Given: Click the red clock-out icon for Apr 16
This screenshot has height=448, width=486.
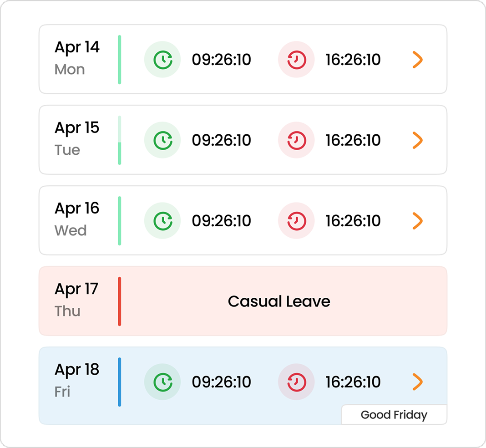Looking at the screenshot, I should point(296,221).
